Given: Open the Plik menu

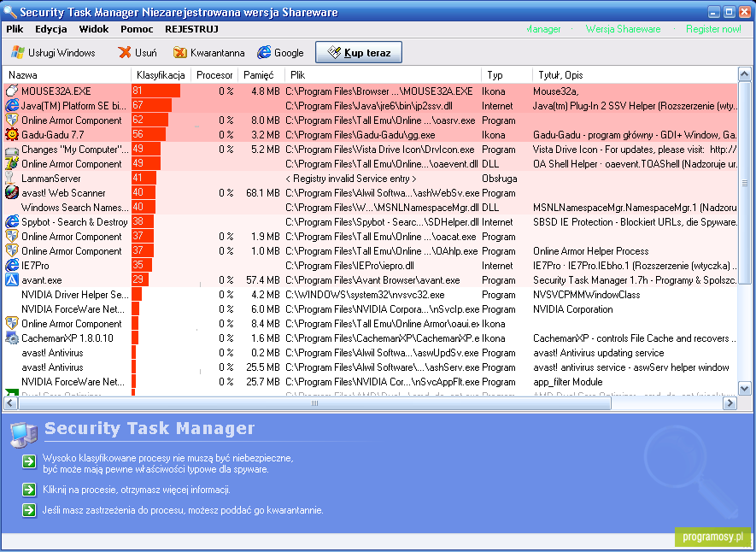Looking at the screenshot, I should click(15, 29).
